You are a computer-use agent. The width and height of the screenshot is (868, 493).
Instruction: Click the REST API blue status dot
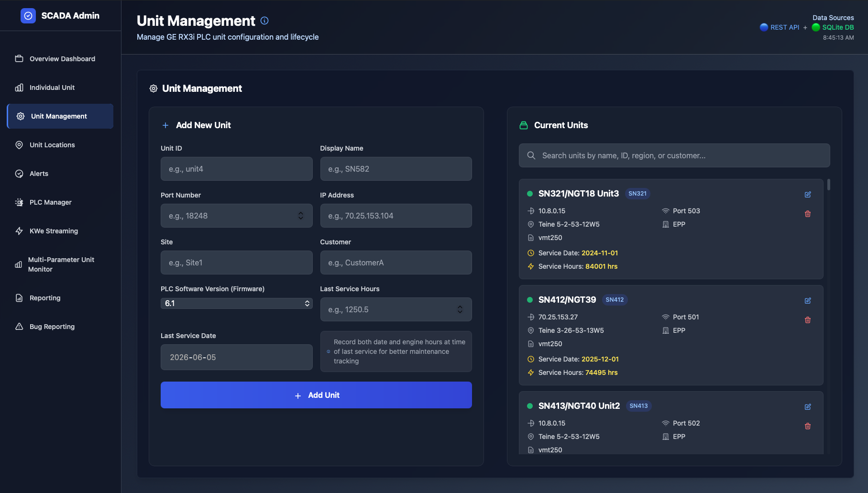pyautogui.click(x=764, y=27)
